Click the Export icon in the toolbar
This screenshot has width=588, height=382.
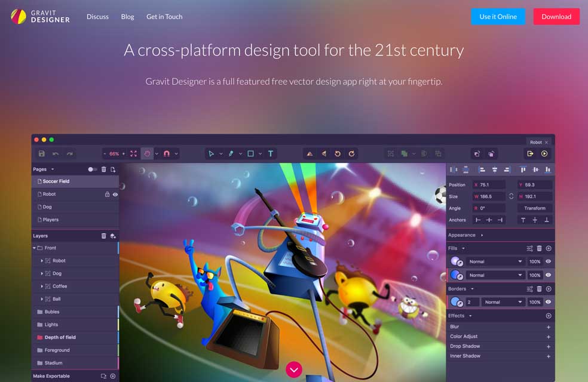[x=529, y=153]
